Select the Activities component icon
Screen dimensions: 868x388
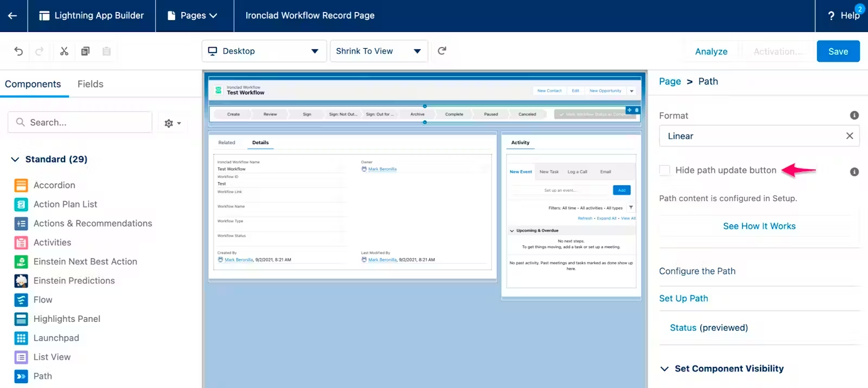point(21,243)
